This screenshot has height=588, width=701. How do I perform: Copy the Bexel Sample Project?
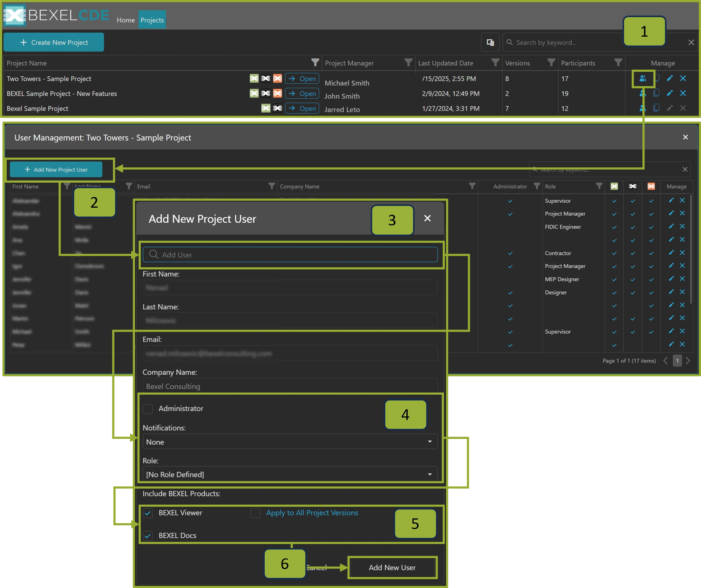656,108
